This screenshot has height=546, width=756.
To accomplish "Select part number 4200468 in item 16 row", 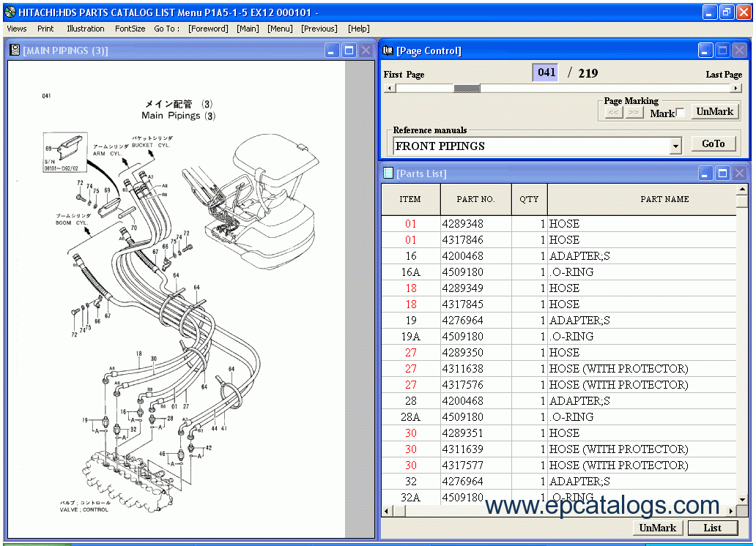I will tap(462, 256).
